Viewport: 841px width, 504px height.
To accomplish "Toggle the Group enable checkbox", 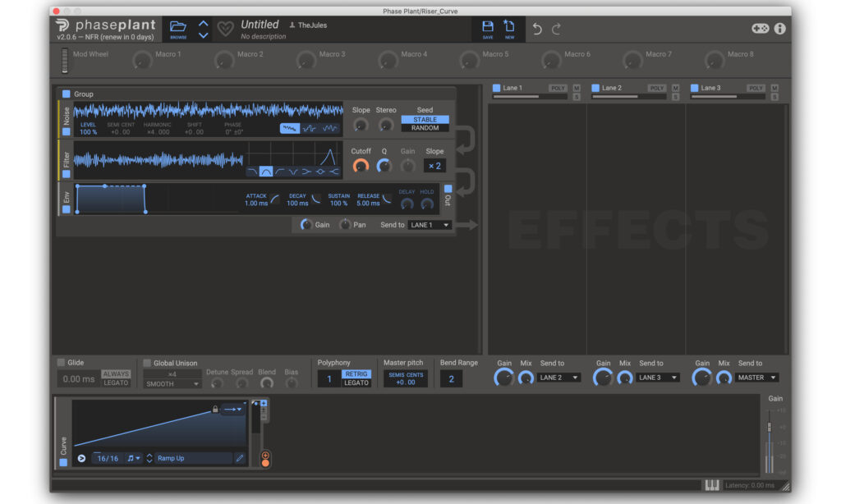I will [67, 94].
